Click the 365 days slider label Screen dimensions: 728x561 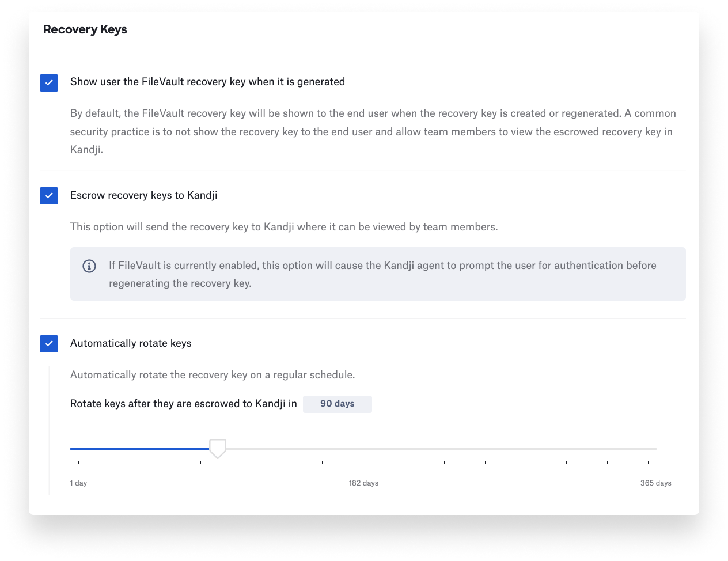coord(655,483)
